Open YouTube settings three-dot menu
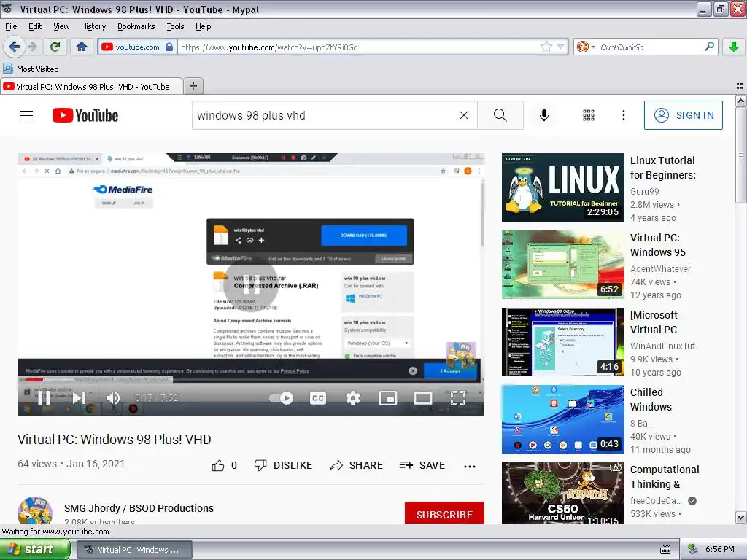Viewport: 747px width, 560px height. click(623, 115)
